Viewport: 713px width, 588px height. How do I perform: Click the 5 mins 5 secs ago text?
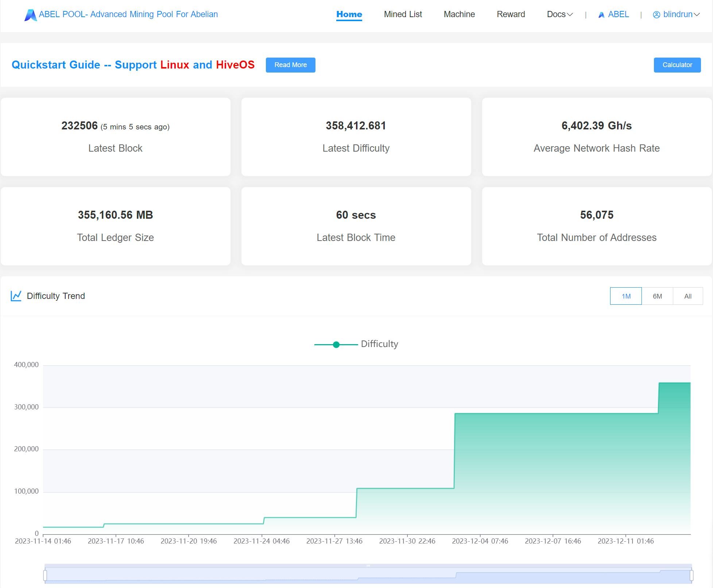[x=135, y=127]
